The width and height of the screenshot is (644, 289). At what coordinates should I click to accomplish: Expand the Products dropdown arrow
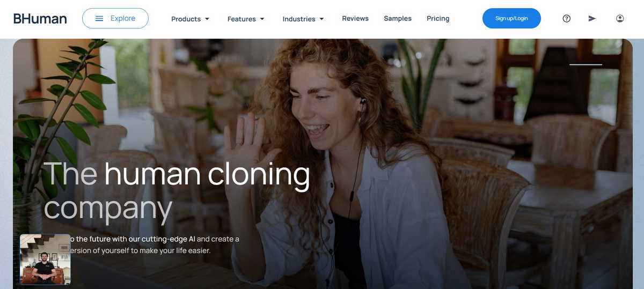tap(207, 19)
